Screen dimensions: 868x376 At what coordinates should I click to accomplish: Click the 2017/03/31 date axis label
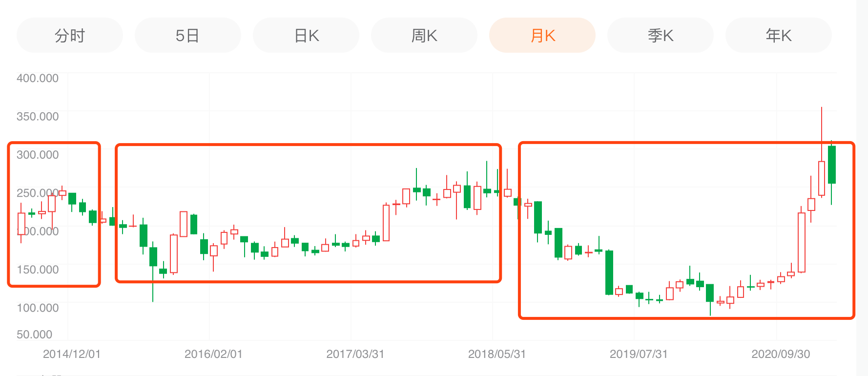click(x=355, y=354)
